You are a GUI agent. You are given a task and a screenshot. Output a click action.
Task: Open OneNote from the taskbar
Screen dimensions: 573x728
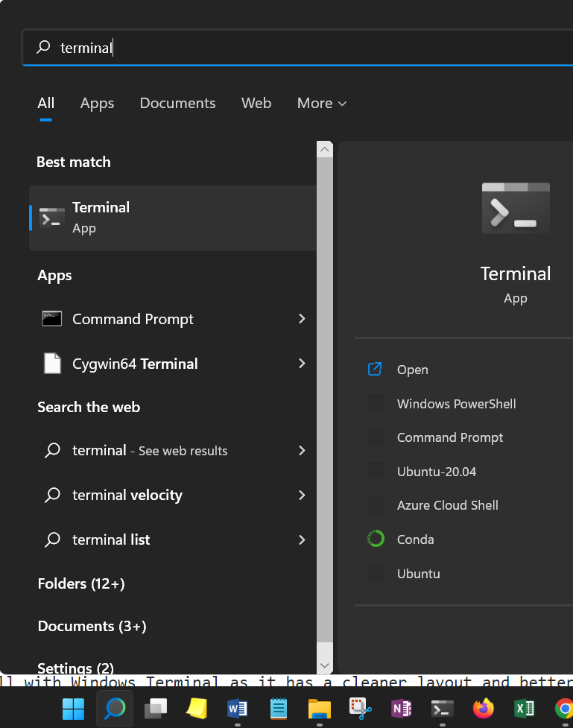[x=401, y=709]
